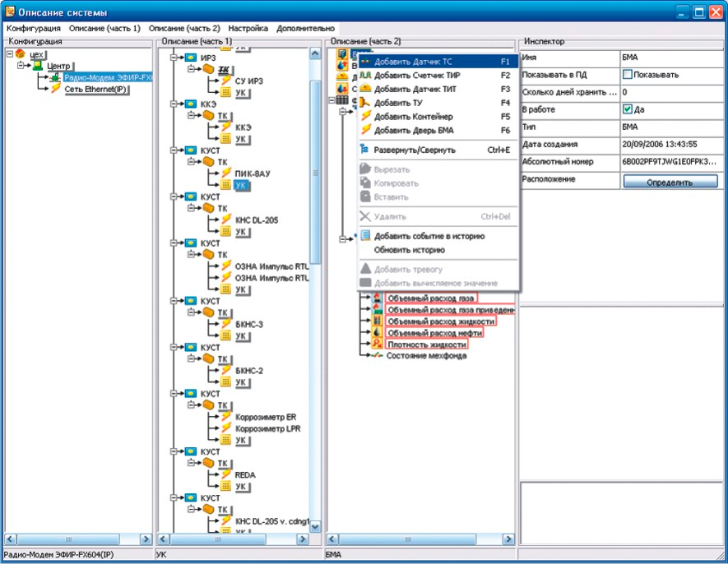Select the Объемный расход нефти tree item

(x=434, y=333)
